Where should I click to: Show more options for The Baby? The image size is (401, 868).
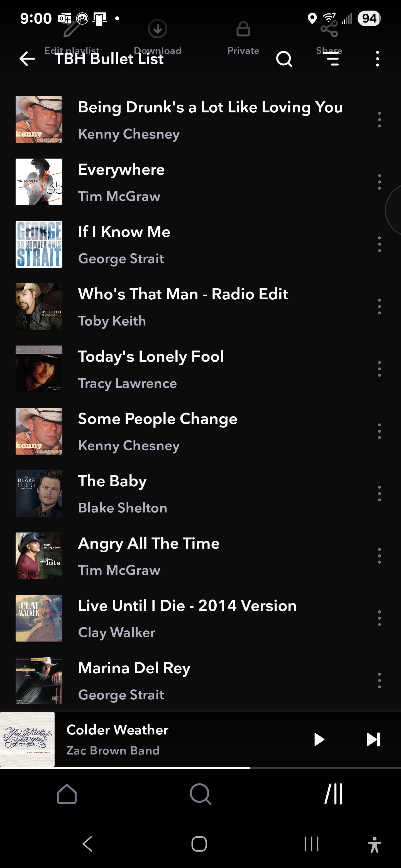pyautogui.click(x=379, y=493)
